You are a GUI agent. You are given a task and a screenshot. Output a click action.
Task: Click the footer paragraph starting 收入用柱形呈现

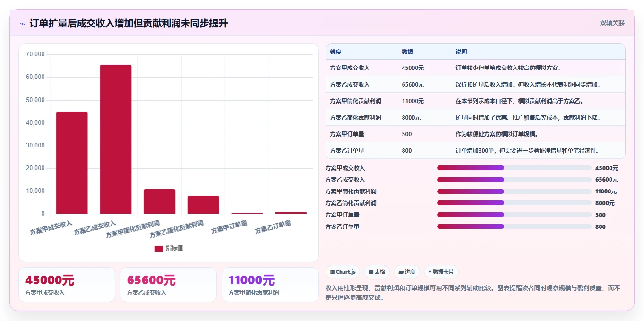coord(472,293)
